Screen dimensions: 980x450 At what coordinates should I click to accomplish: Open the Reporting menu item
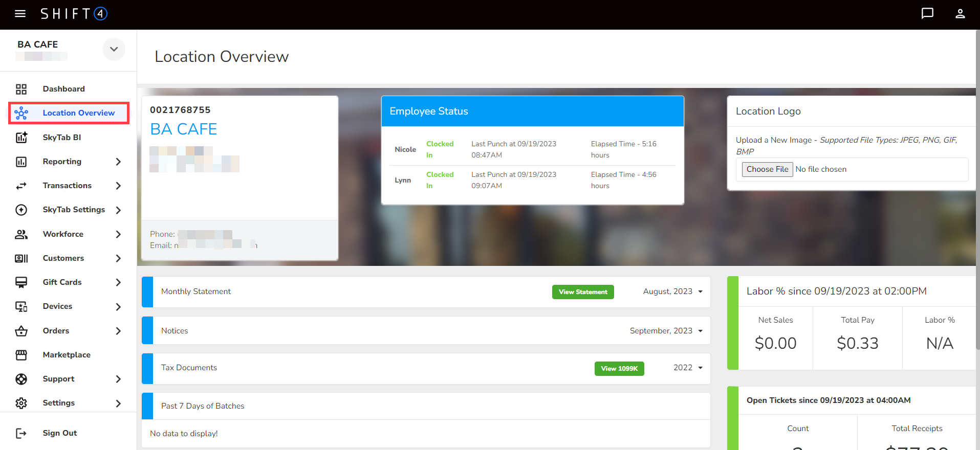click(x=62, y=162)
